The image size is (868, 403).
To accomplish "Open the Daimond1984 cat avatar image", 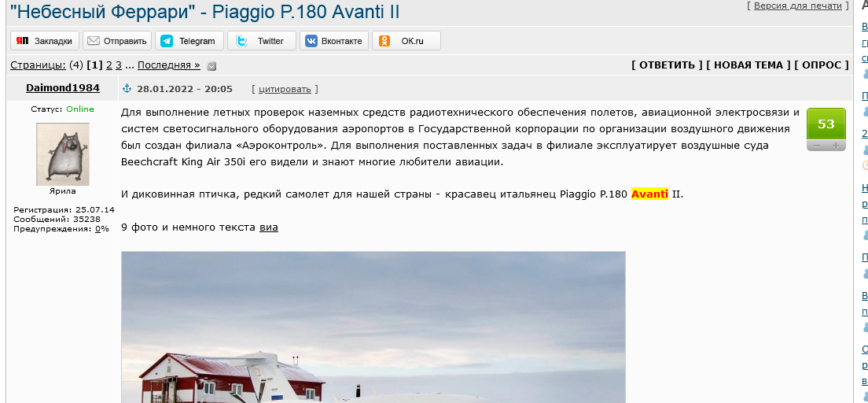I will click(x=63, y=153).
